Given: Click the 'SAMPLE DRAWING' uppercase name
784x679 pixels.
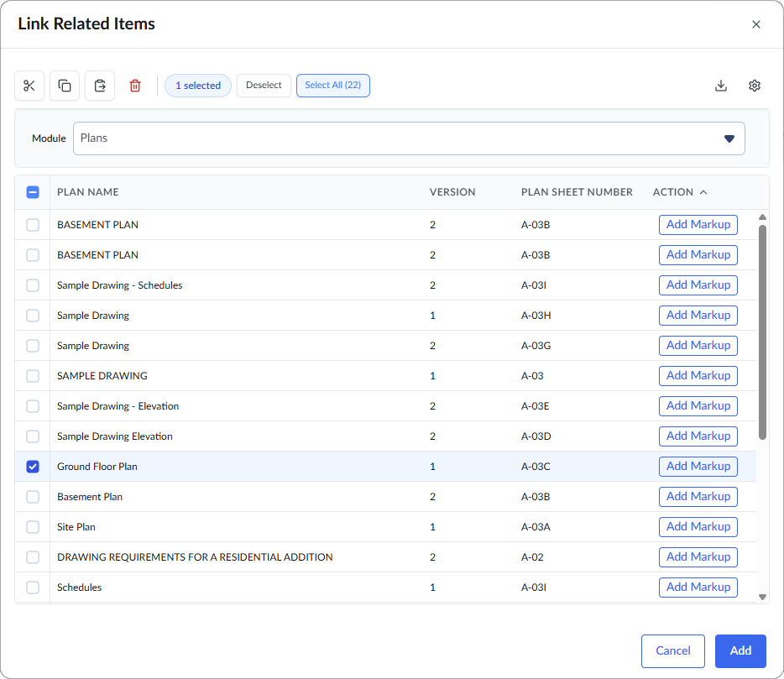Looking at the screenshot, I should (x=102, y=375).
